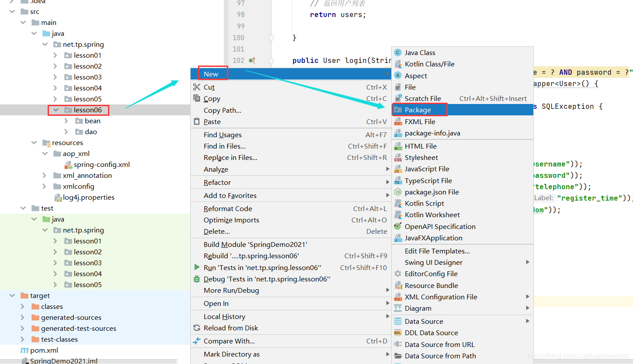Expand the xmlconfig folder
Viewport: 633px width, 364px height.
tap(45, 186)
